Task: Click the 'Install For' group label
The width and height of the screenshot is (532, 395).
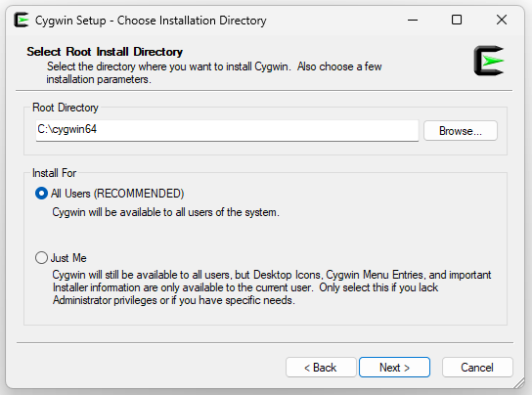Action: pos(55,173)
